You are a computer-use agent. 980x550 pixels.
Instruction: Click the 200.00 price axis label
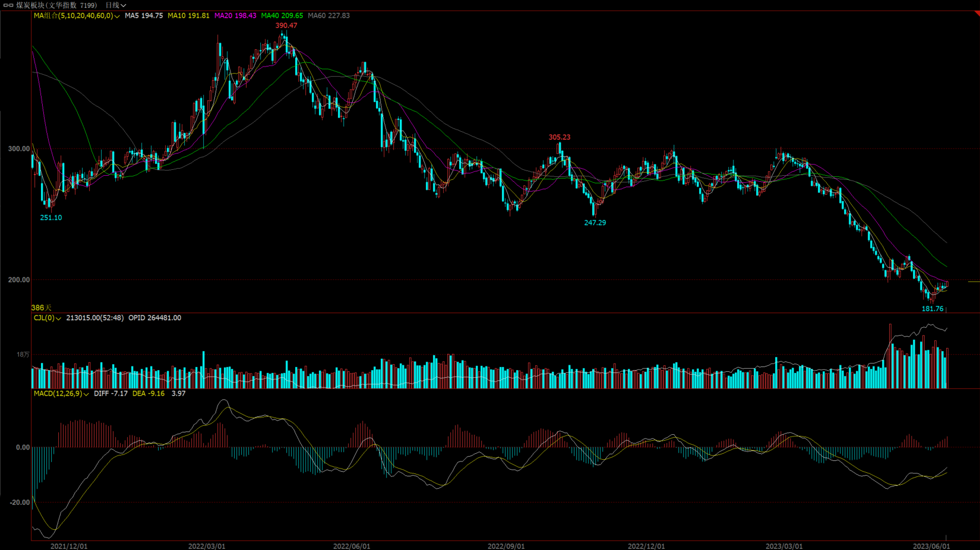(x=19, y=280)
